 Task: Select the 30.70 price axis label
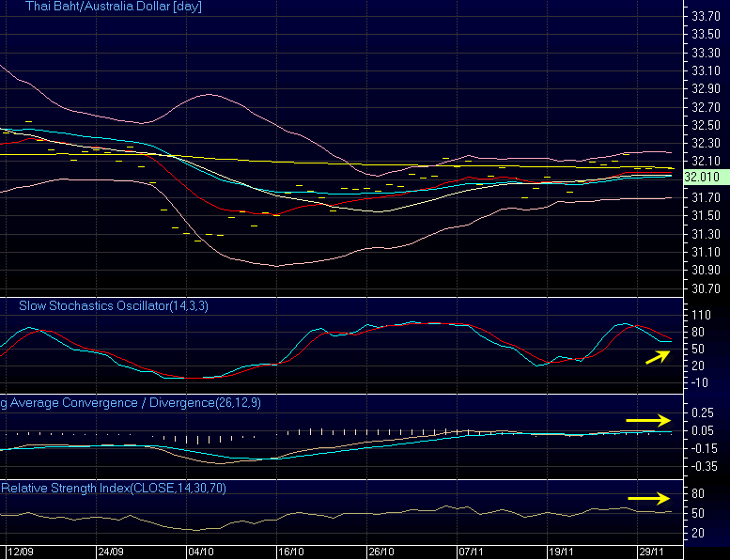coord(706,288)
